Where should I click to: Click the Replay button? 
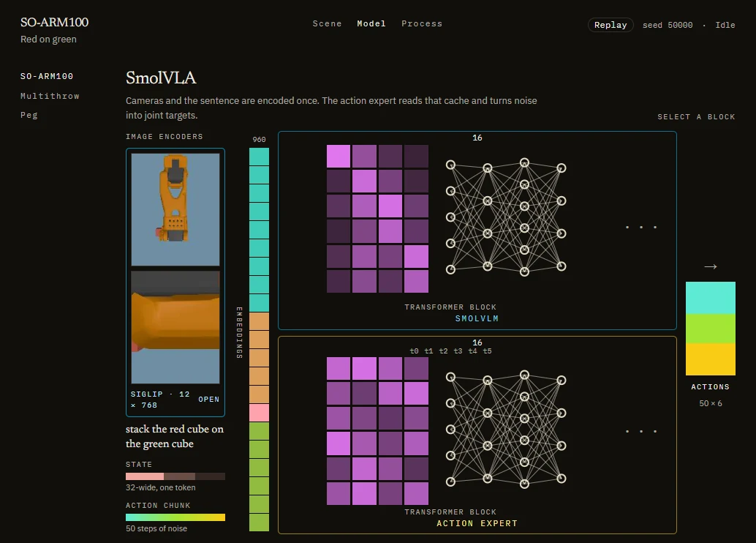[x=611, y=25]
